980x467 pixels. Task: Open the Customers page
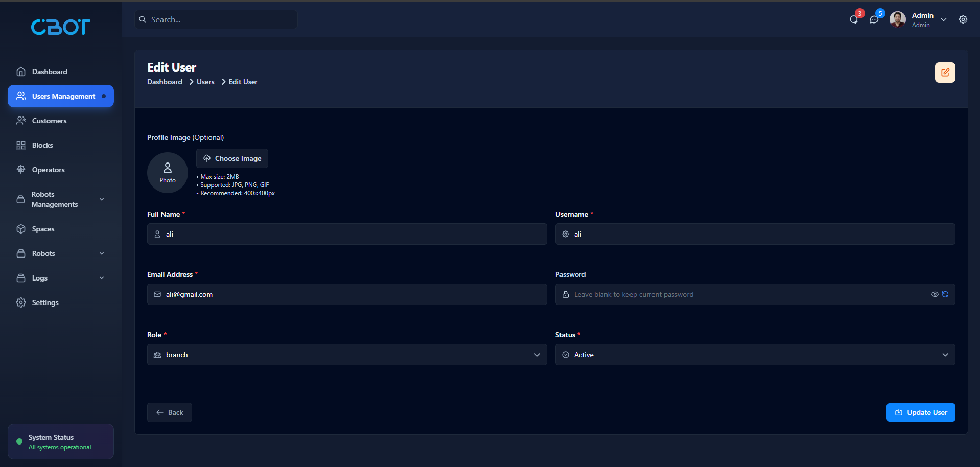tap(49, 121)
